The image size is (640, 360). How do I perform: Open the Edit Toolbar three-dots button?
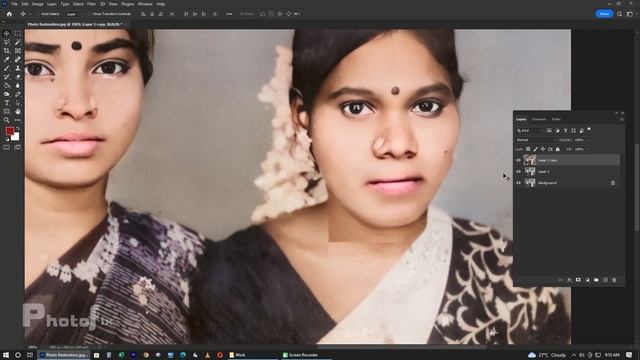(18, 120)
